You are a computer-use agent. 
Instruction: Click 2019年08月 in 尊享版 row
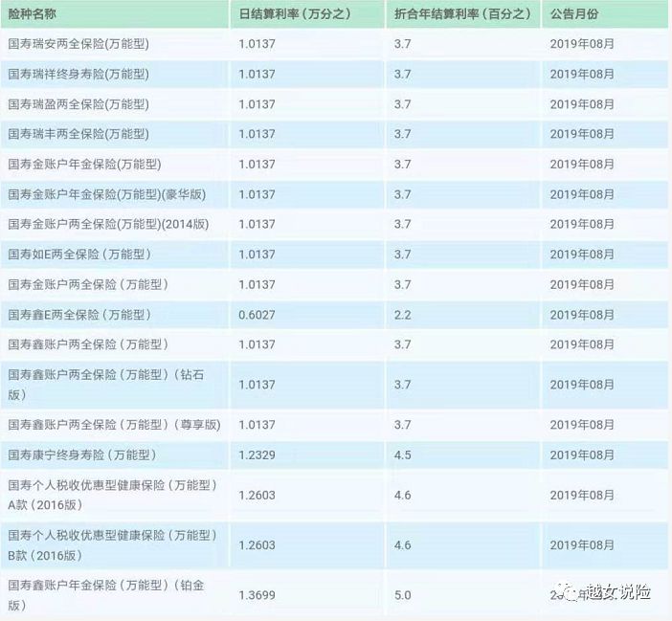pyautogui.click(x=582, y=425)
